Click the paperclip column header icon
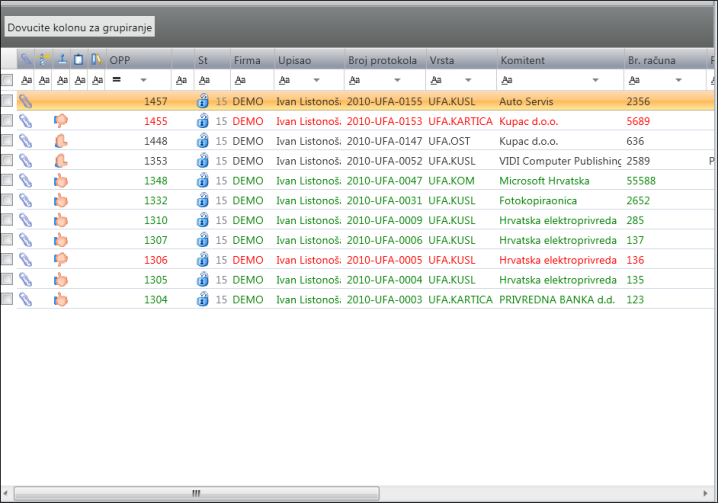 point(26,60)
